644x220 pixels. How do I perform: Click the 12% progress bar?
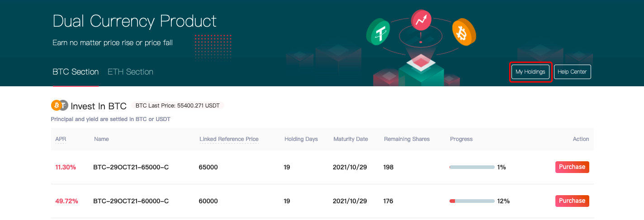tap(472, 201)
